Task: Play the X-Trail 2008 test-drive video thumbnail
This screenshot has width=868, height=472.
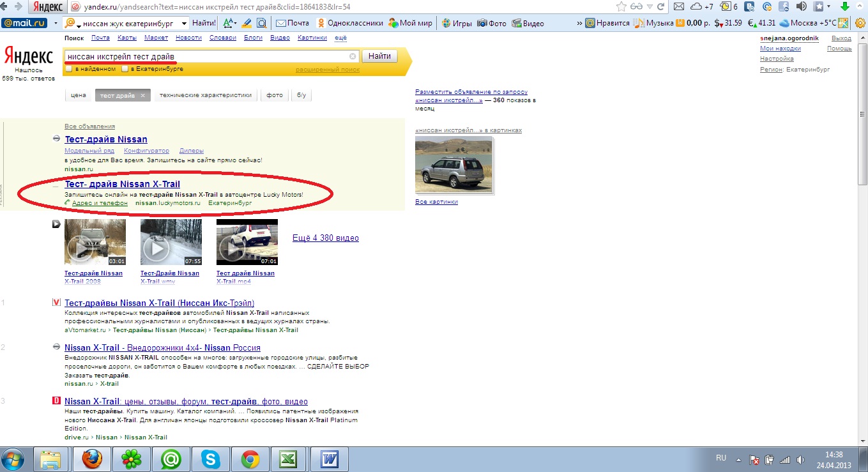Action: pyautogui.click(x=95, y=241)
